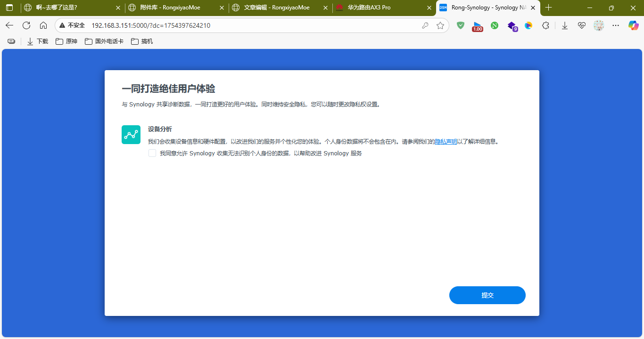Open the green N circle extension

tap(495, 25)
